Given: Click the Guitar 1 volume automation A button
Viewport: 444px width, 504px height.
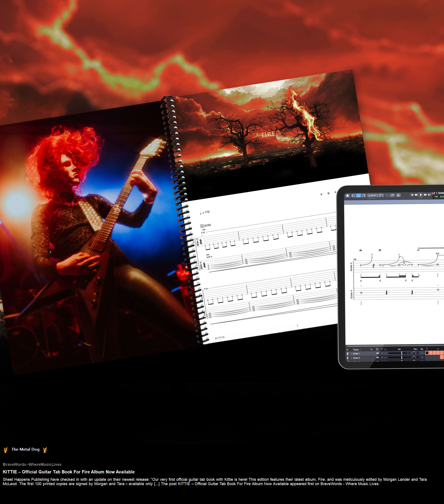Looking at the screenshot, I should click(x=409, y=353).
